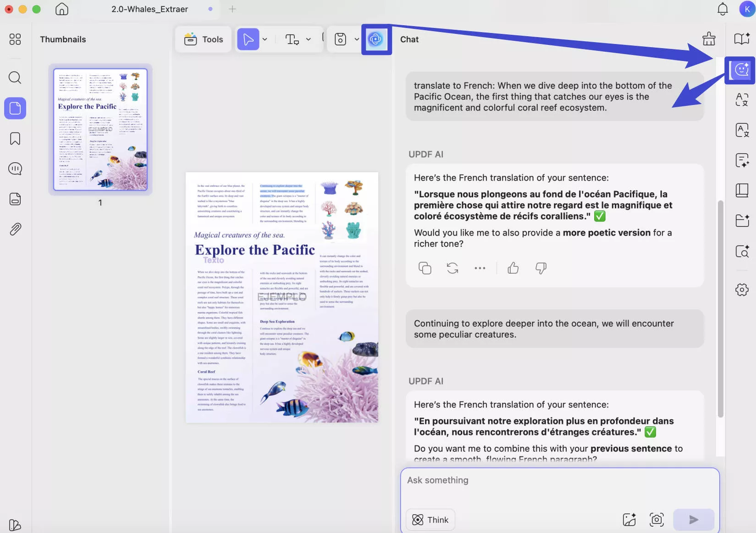Clear the chat with the broom icon
The width and height of the screenshot is (756, 533).
[709, 39]
